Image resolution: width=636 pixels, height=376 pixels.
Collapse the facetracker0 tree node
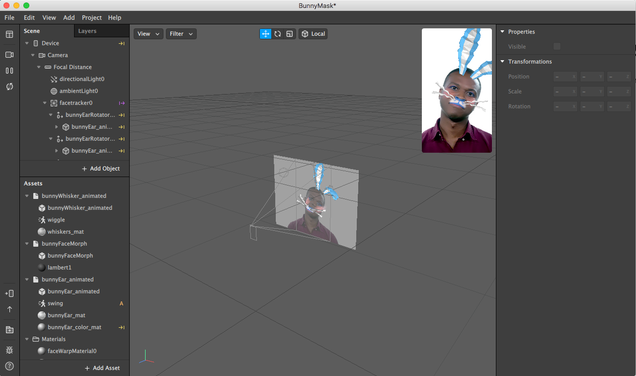point(45,103)
